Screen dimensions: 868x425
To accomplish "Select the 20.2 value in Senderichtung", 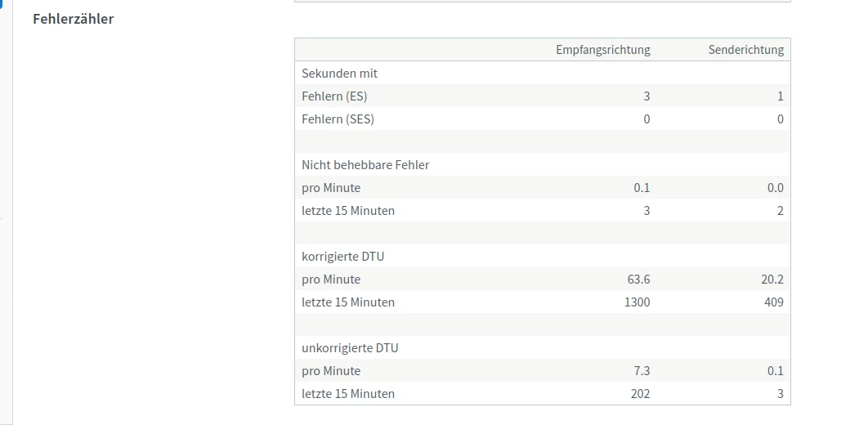I will click(x=772, y=280).
